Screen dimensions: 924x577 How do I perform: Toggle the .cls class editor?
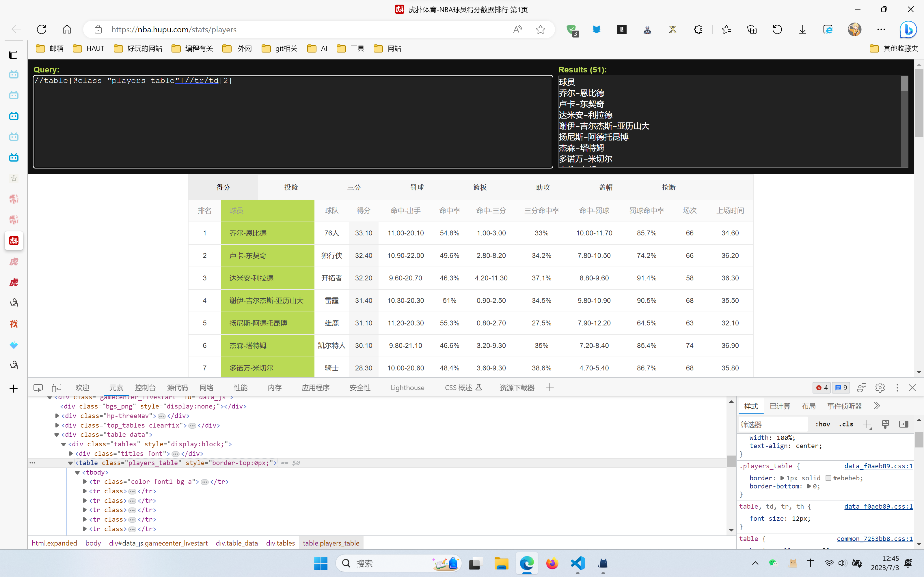click(846, 424)
